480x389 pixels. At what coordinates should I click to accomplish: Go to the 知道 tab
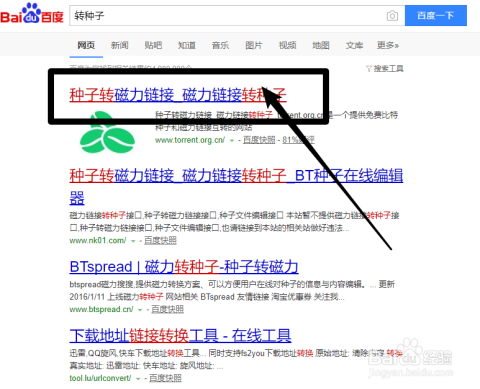187,45
